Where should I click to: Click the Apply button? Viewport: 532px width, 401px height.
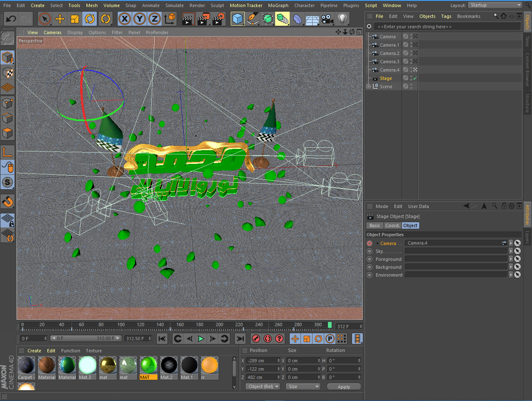coord(344,386)
